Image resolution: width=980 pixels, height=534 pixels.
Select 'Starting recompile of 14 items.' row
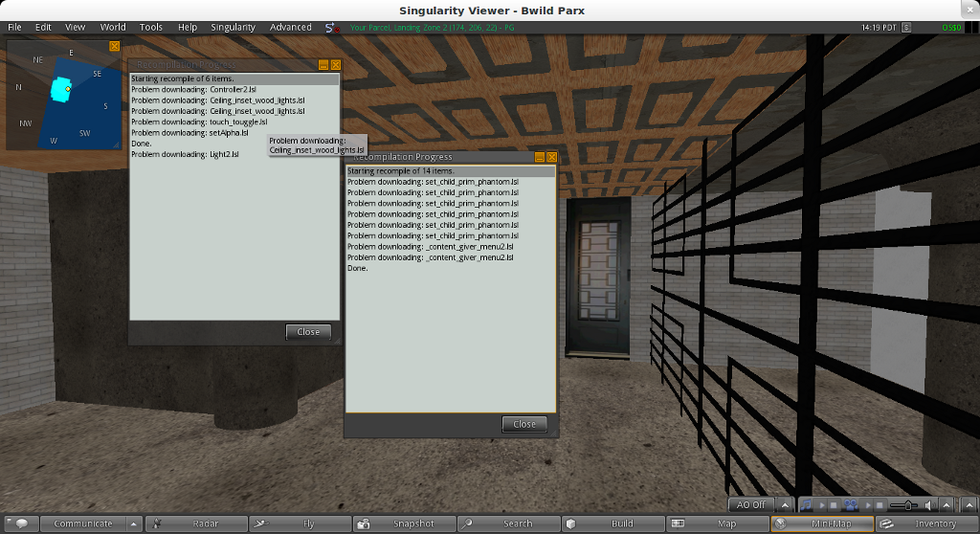coord(450,170)
